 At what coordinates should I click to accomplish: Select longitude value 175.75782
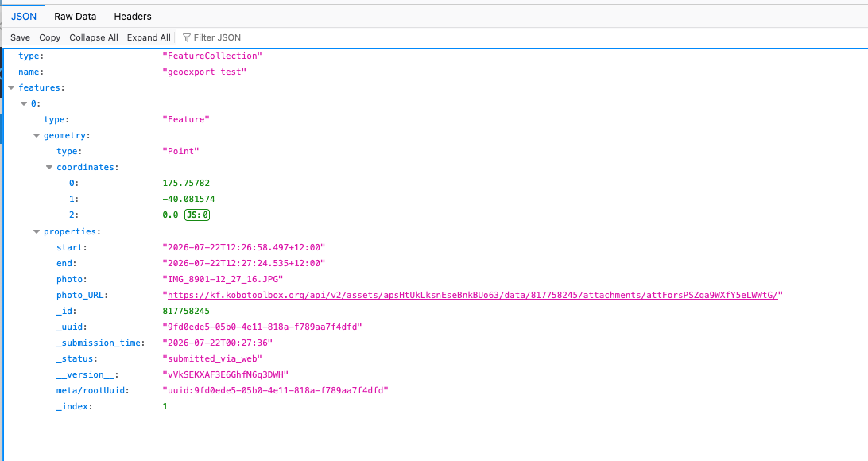tap(186, 183)
